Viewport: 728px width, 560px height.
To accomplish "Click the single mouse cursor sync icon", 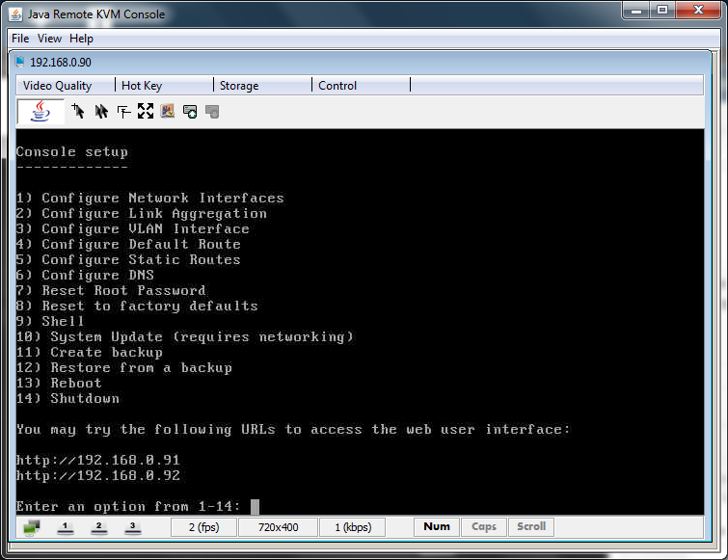I will click(x=79, y=112).
